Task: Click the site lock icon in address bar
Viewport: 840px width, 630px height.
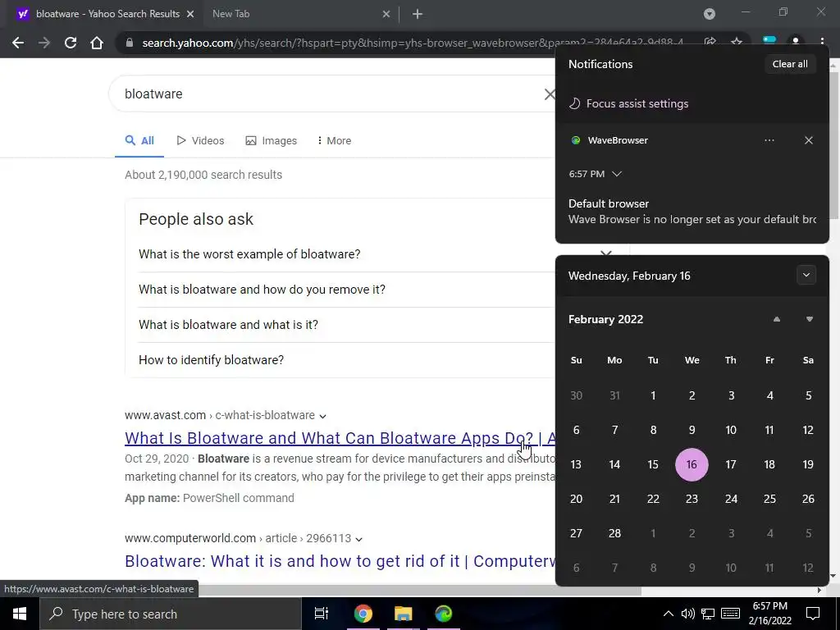Action: pyautogui.click(x=129, y=43)
